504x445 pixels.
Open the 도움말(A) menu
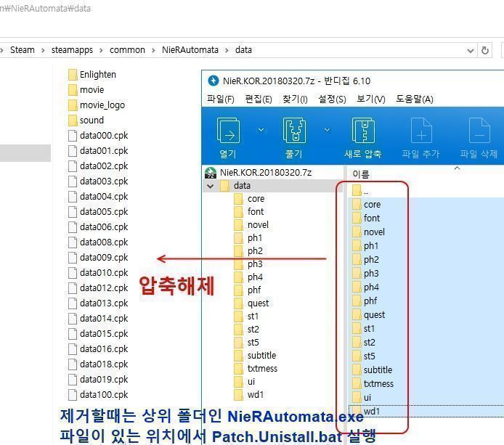click(415, 99)
